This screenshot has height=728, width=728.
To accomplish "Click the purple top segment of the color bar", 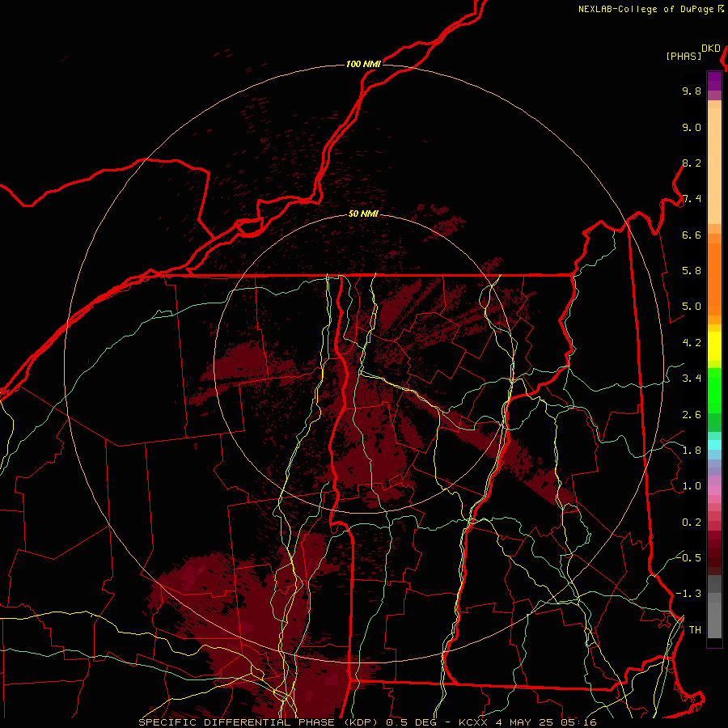I will click(714, 81).
